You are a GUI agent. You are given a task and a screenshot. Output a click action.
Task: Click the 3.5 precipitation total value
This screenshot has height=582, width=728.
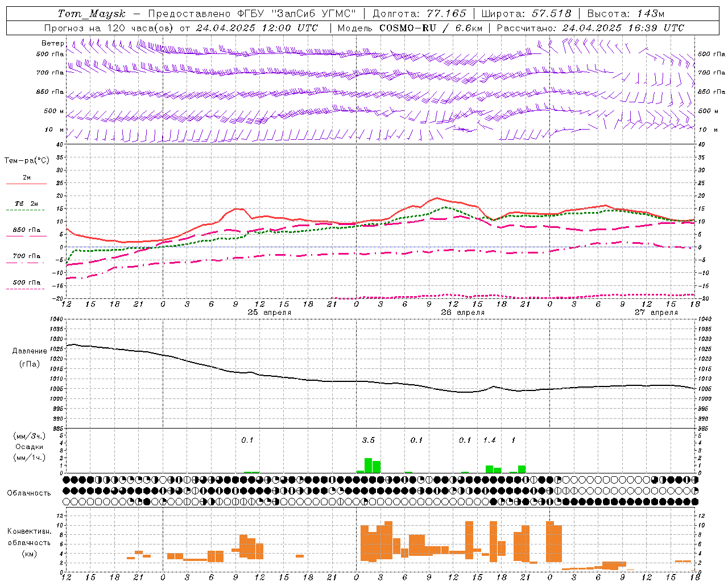[369, 440]
